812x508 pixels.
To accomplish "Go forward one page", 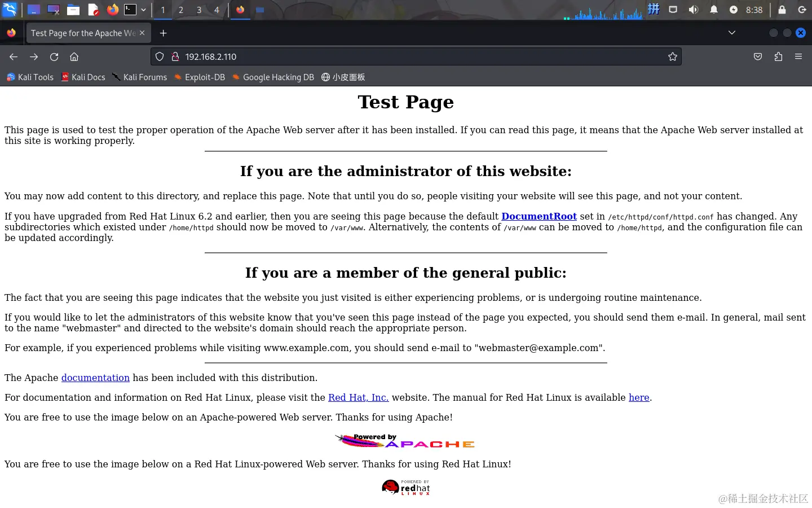I will pyautogui.click(x=34, y=56).
